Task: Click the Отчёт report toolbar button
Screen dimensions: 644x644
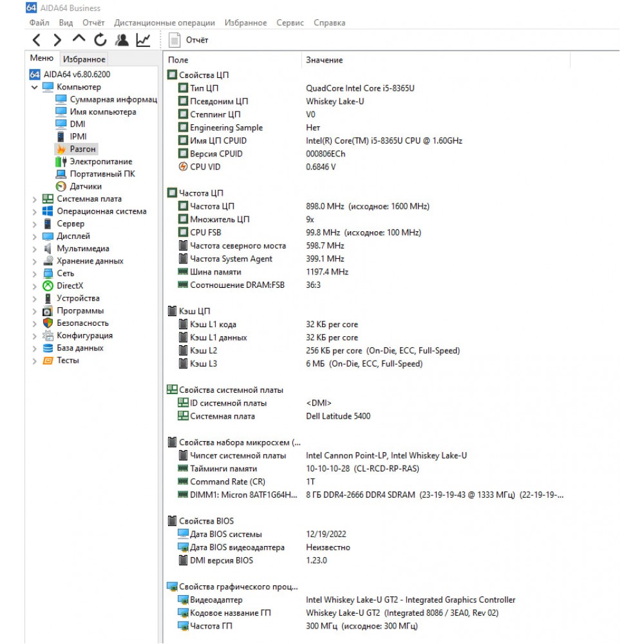Action: tap(189, 40)
